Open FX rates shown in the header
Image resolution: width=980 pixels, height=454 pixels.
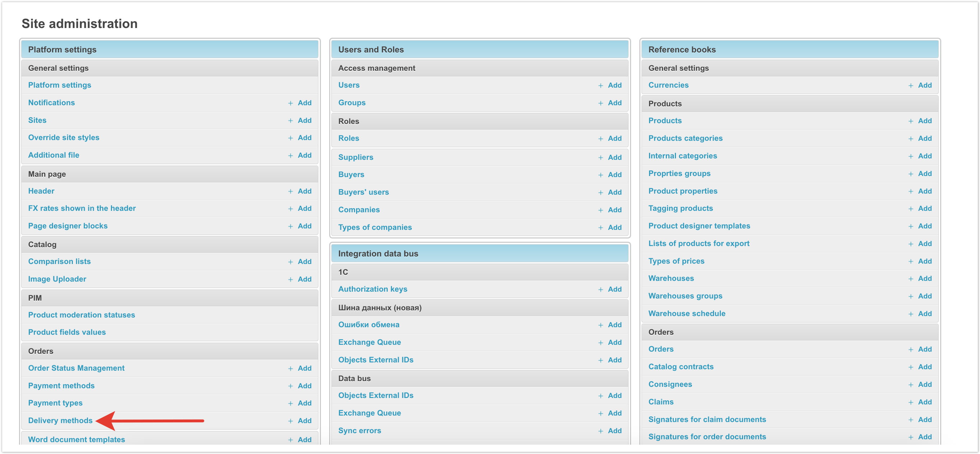coord(82,208)
